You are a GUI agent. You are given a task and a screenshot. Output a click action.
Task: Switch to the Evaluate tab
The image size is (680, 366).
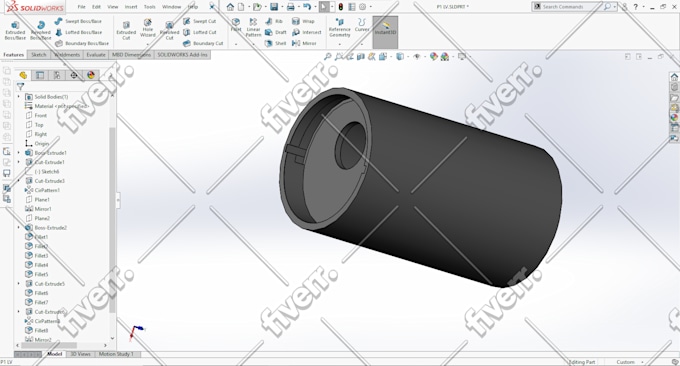point(96,55)
